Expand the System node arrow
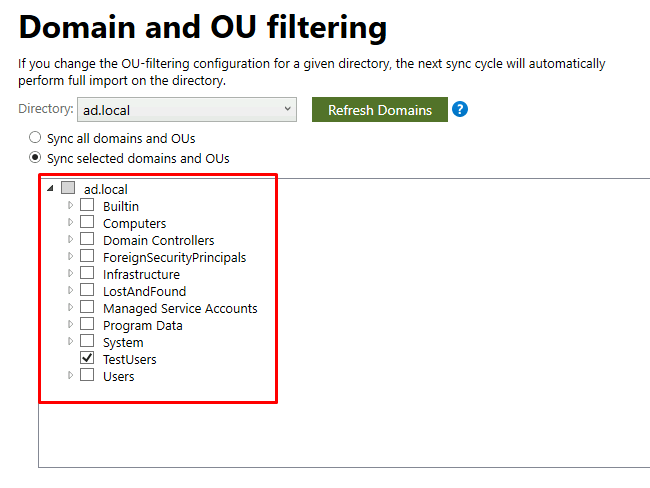650x488 pixels. coord(70,342)
